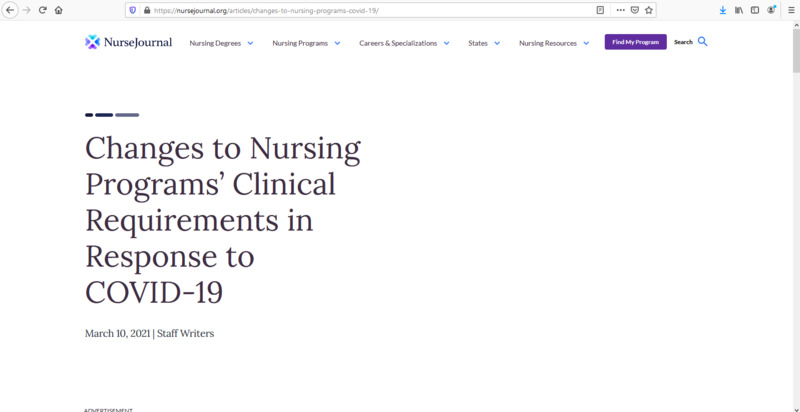Screen dimensions: 800x412
Task: Open the Firefox hamburger menu
Action: (x=789, y=10)
